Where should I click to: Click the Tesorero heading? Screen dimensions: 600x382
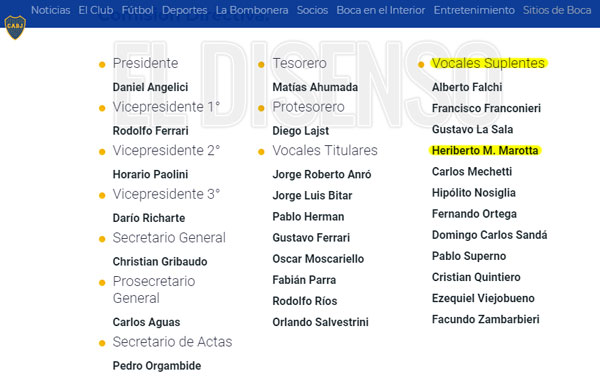(300, 63)
